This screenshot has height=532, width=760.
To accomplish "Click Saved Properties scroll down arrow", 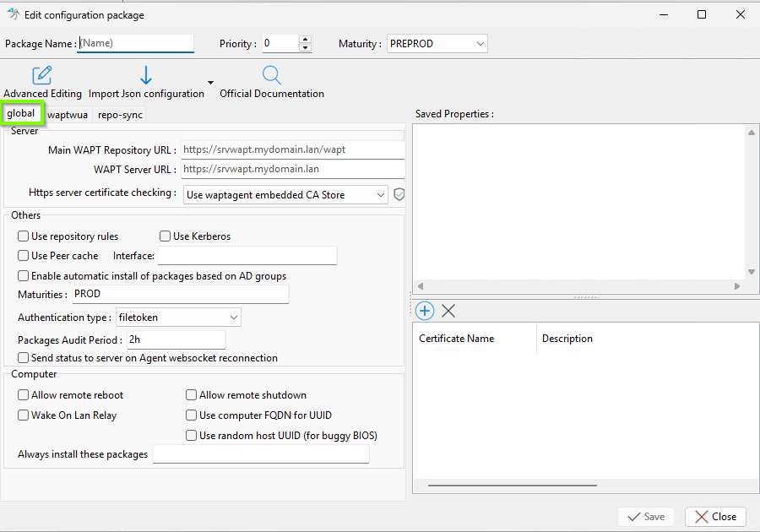I will coord(752,272).
